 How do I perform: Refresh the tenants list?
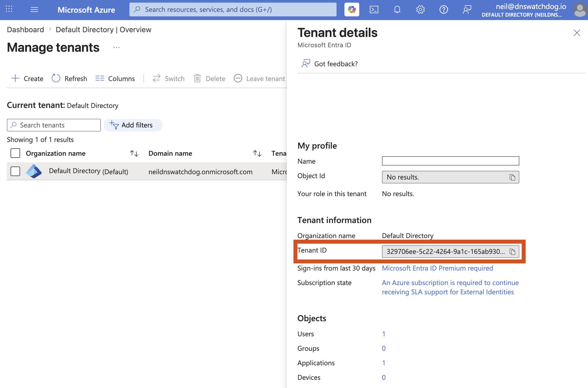tap(69, 79)
